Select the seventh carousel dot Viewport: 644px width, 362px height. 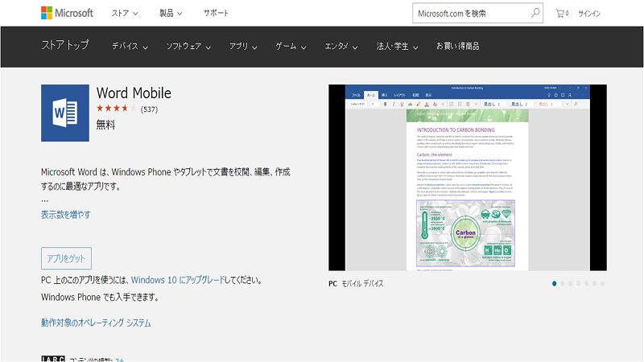(602, 284)
